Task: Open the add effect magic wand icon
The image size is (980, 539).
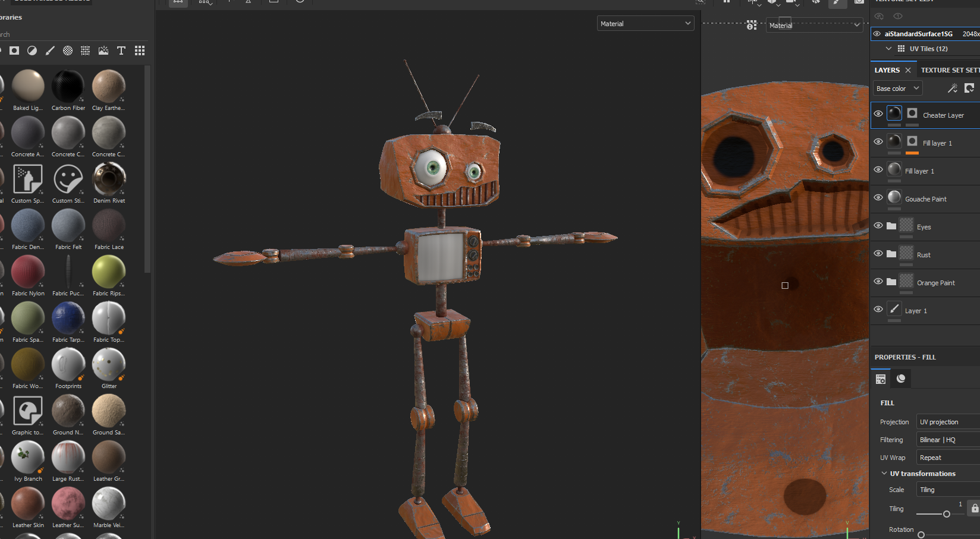Action: [952, 88]
